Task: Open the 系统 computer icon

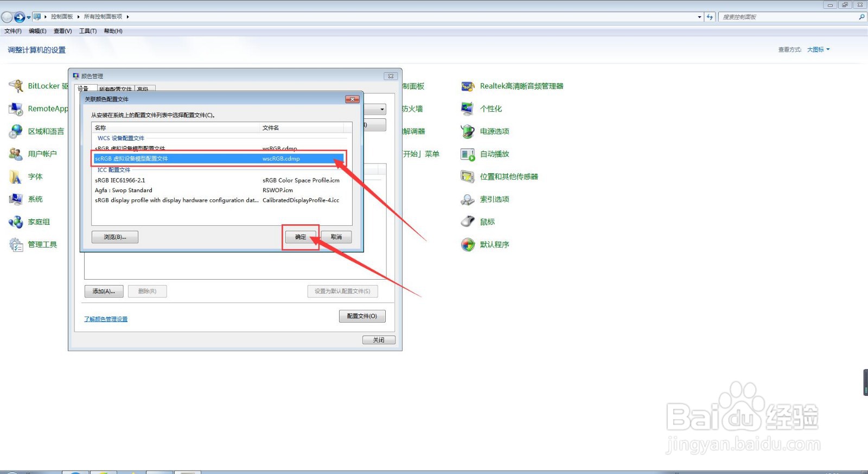Action: (x=16, y=199)
